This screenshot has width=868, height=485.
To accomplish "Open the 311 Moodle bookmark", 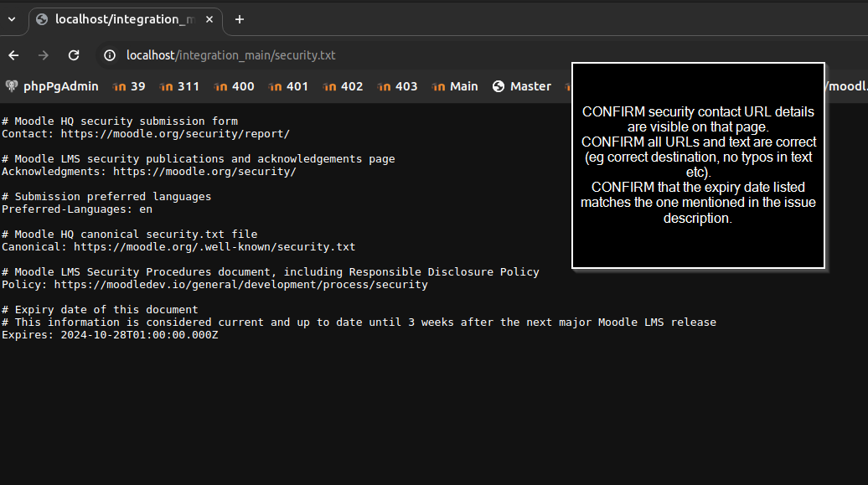I will (178, 86).
